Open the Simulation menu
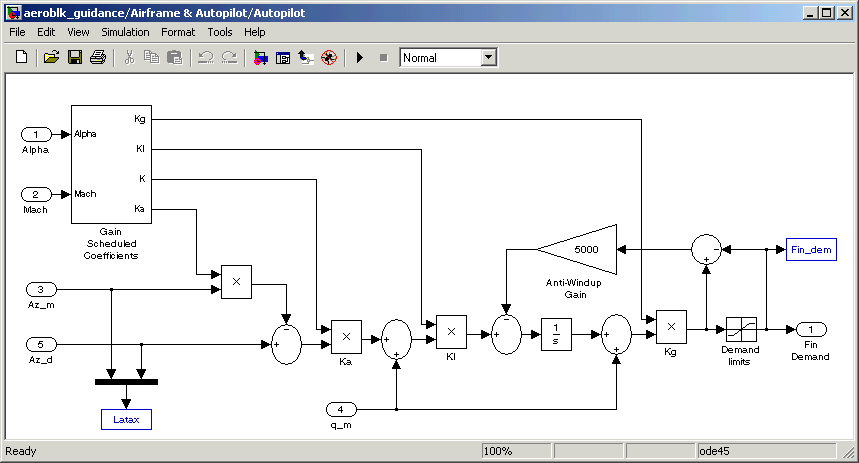 pyautogui.click(x=125, y=32)
